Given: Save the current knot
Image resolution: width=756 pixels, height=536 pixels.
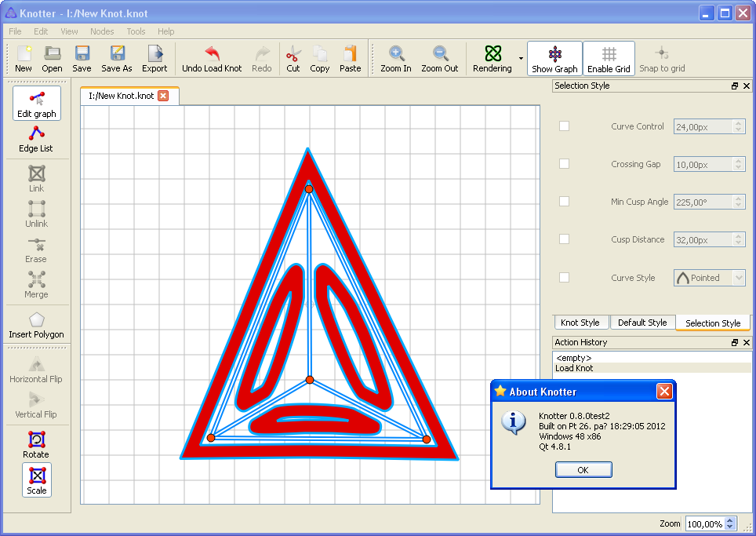Looking at the screenshot, I should pos(82,59).
